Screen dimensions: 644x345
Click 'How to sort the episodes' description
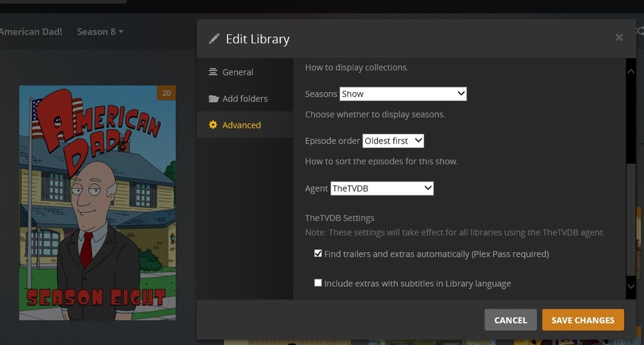pyautogui.click(x=381, y=161)
